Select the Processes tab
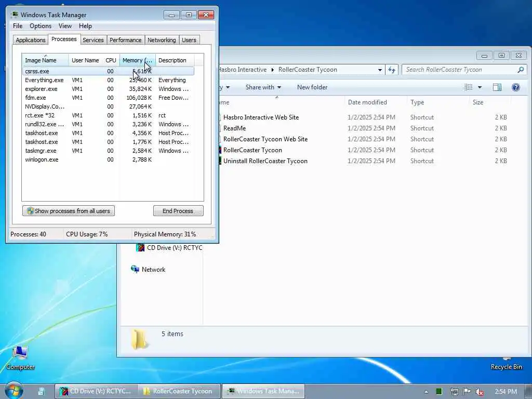This screenshot has height=399, width=532. pyautogui.click(x=64, y=39)
